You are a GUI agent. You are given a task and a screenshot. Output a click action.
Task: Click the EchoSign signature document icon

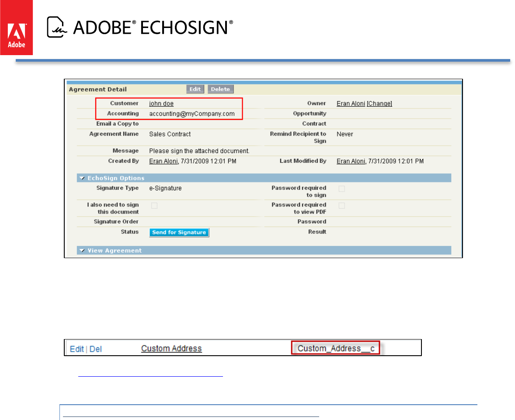tap(57, 27)
